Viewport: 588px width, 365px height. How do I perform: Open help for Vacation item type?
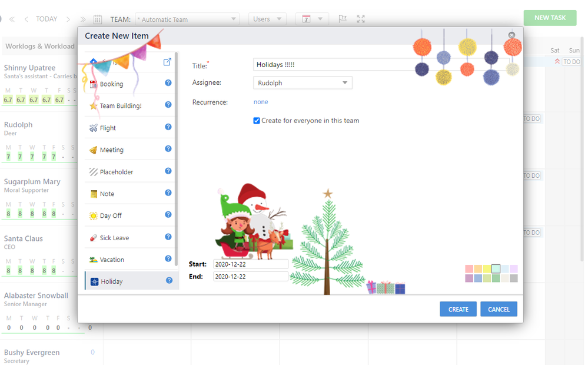(x=168, y=258)
